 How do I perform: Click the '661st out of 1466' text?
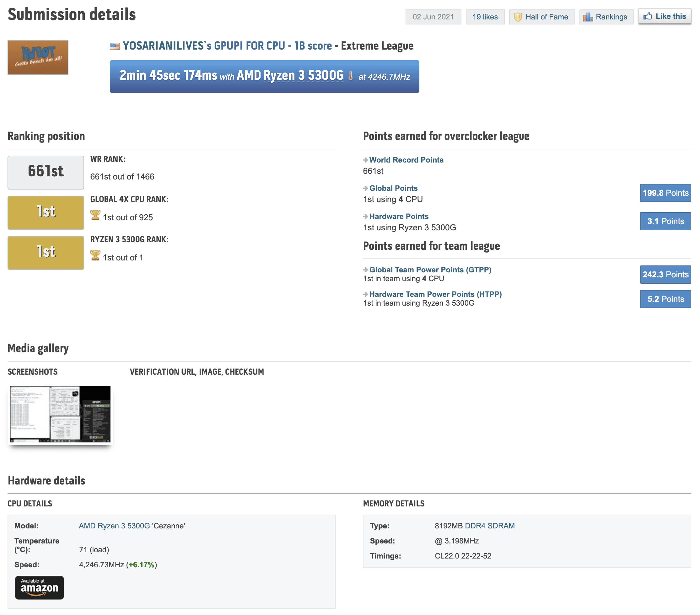[122, 177]
